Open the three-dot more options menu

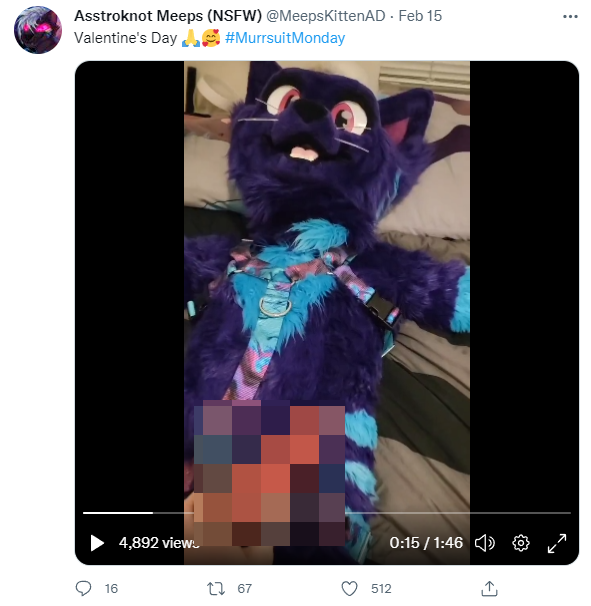(570, 16)
